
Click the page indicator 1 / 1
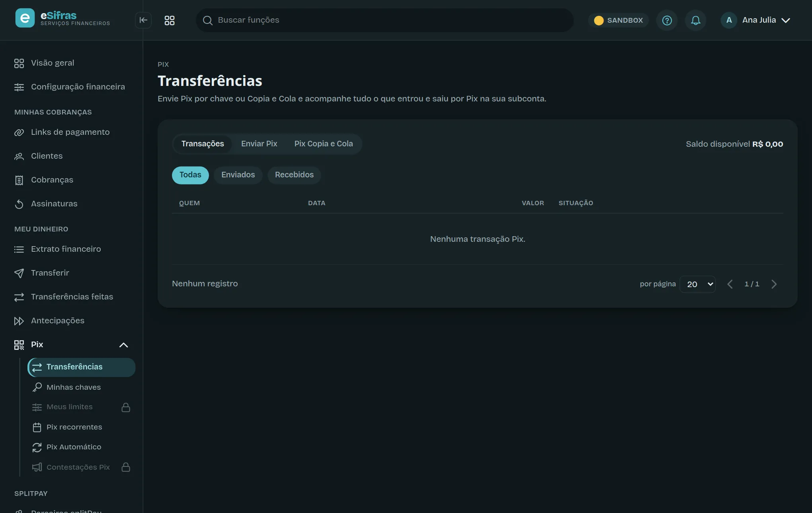tap(752, 284)
